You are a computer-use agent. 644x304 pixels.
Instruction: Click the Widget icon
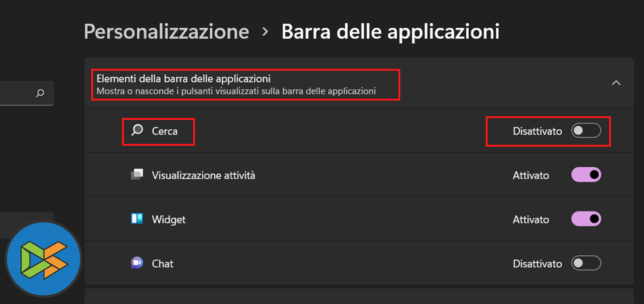[x=137, y=219]
